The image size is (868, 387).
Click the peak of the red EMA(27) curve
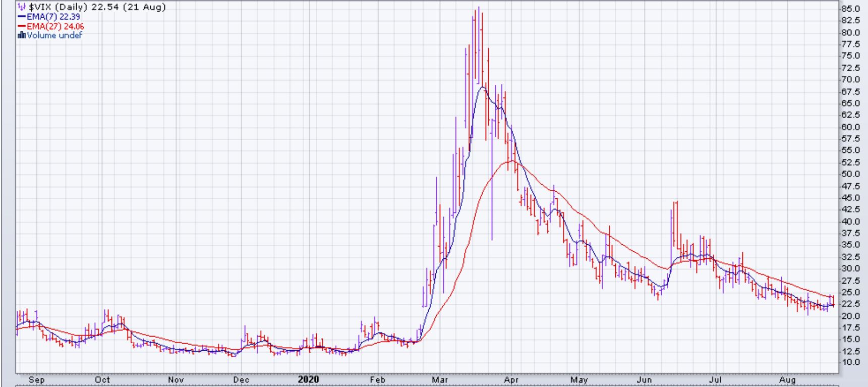point(512,161)
